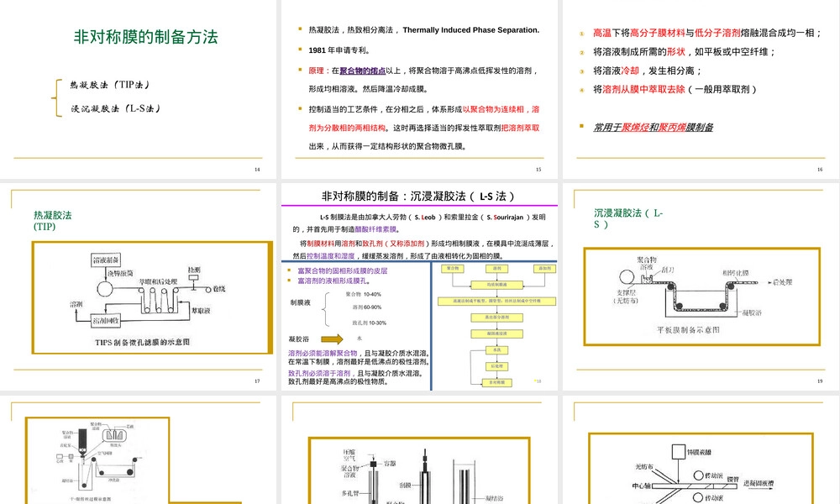840x504 pixels.
Task: Click the step 将溶液冷却，发生相分离
Action: point(647,71)
